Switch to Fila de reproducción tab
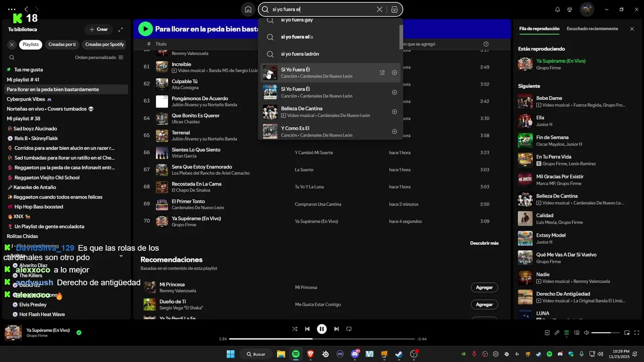The height and width of the screenshot is (362, 644). click(539, 29)
